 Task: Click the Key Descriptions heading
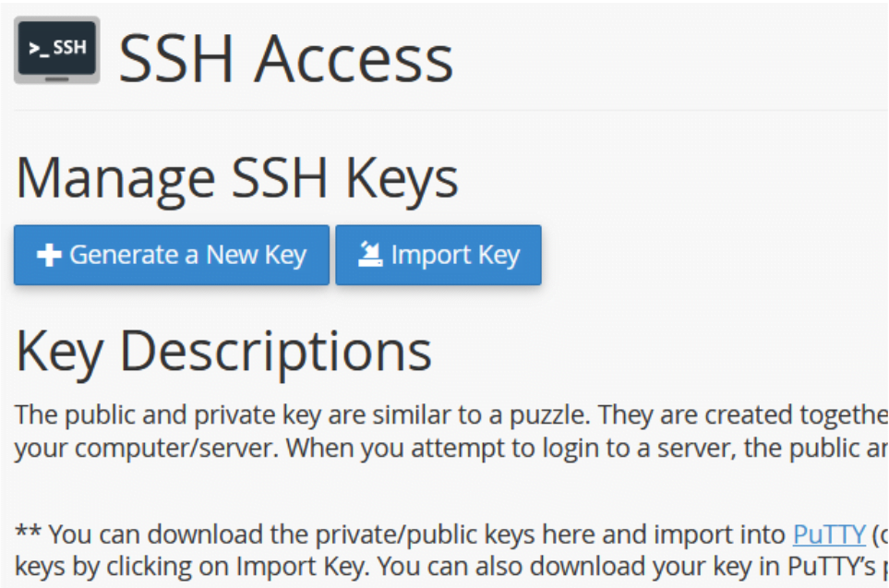224,350
